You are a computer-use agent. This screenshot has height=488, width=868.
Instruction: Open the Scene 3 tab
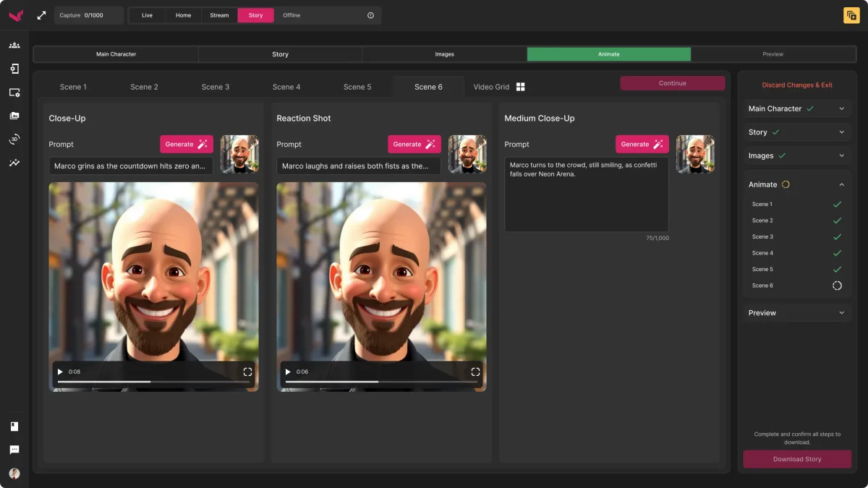click(x=216, y=87)
